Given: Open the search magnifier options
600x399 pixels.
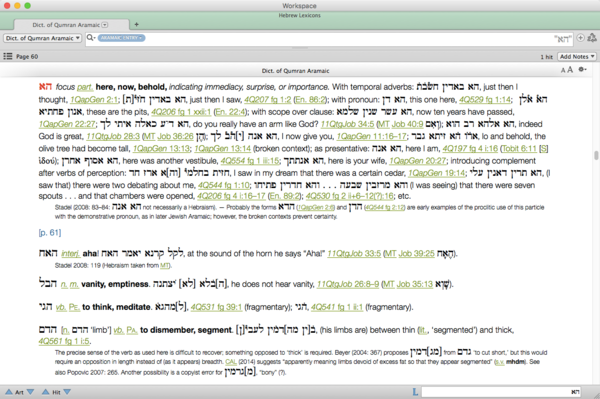Looking at the screenshot, I should click(91, 37).
